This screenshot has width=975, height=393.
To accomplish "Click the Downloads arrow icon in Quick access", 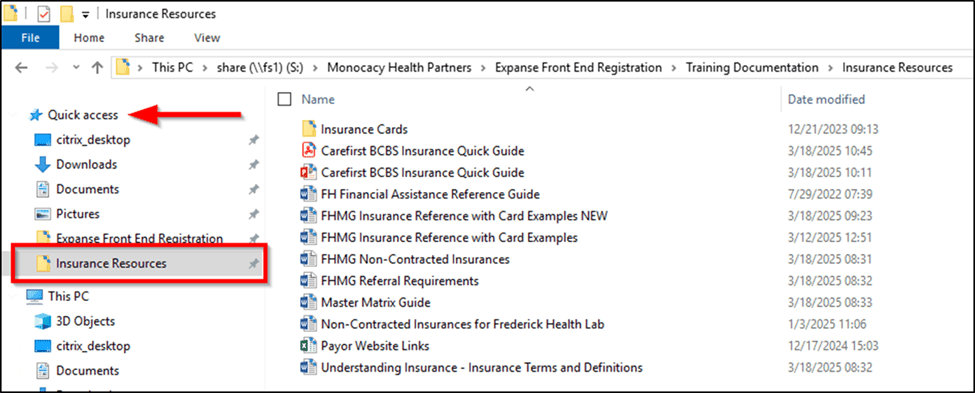I will point(43,165).
